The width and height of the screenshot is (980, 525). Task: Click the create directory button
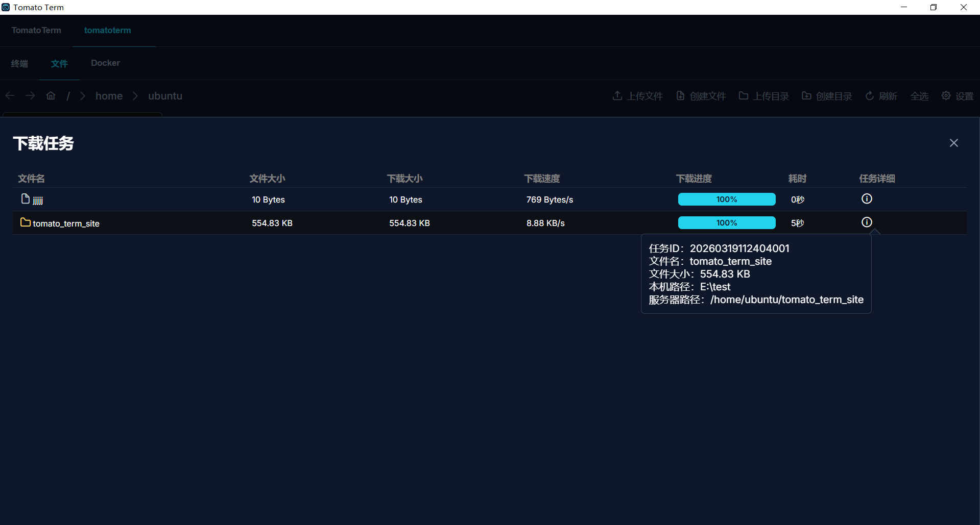coord(827,96)
